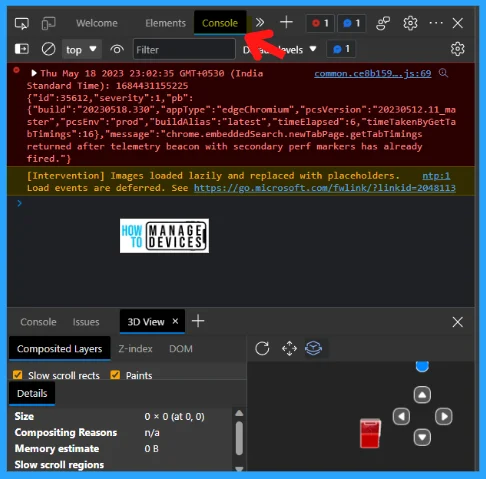Click the details panel scrollbar thumb
The height and width of the screenshot is (479, 486).
[239, 438]
